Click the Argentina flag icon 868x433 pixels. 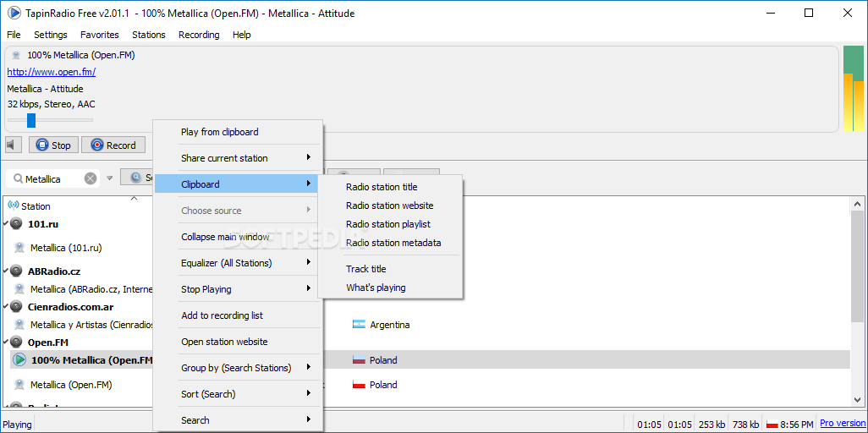[359, 325]
